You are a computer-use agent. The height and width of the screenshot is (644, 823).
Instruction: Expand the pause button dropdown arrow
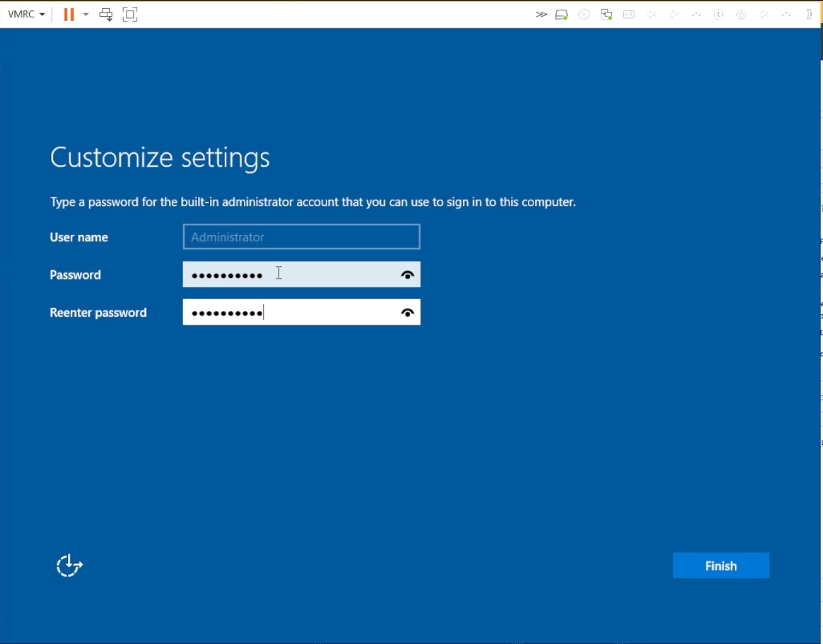(85, 14)
